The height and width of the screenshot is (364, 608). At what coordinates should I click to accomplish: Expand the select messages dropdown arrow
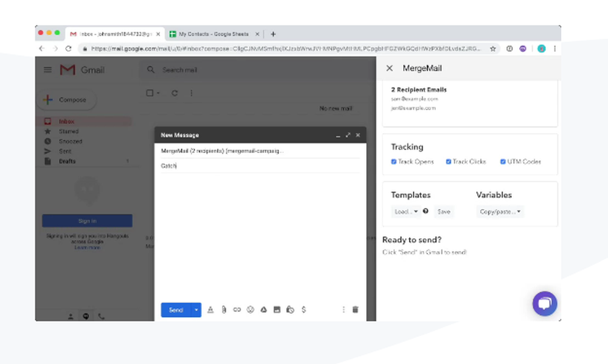(158, 93)
